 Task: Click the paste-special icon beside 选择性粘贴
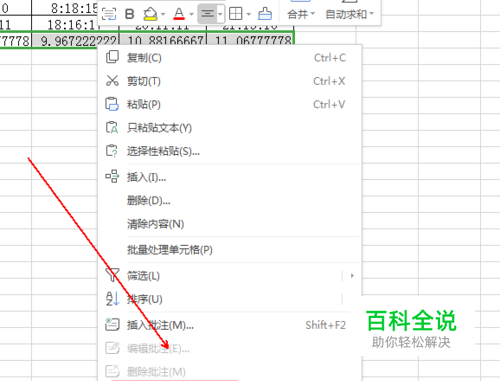tap(112, 151)
